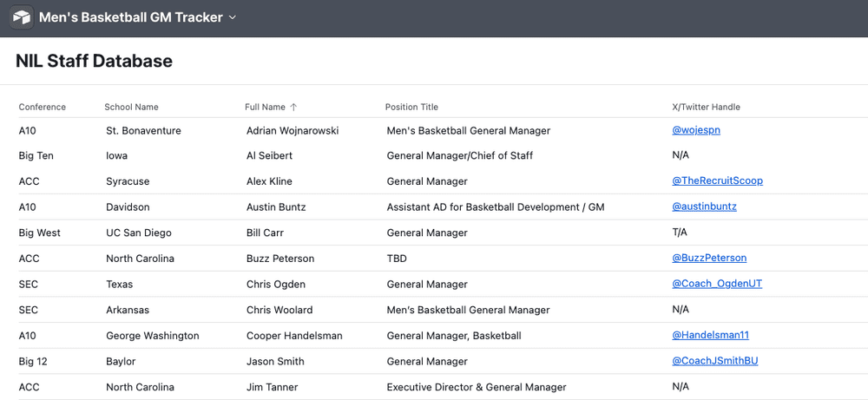
Task: Click the General Manager/Chief of Staff cell
Action: 459,156
